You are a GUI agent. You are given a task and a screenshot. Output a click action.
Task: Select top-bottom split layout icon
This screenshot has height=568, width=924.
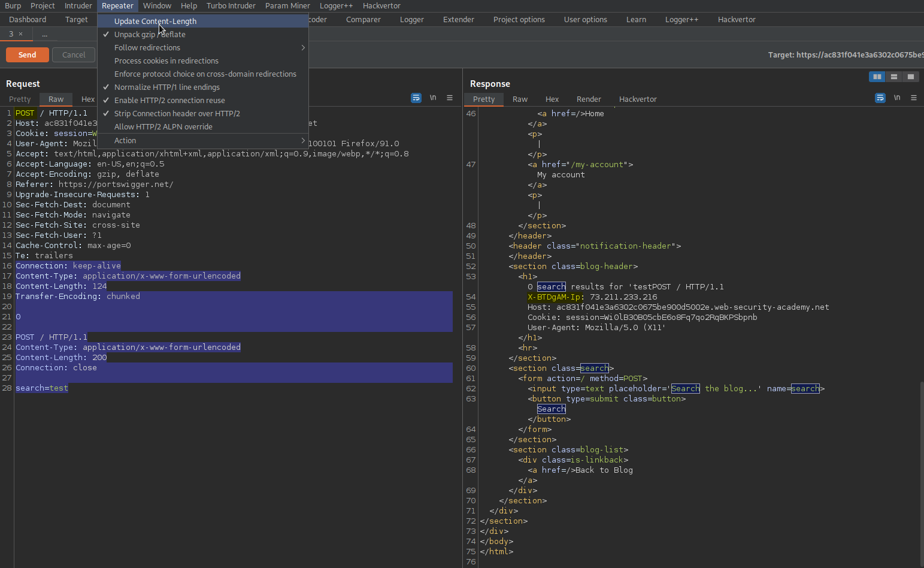pos(893,77)
